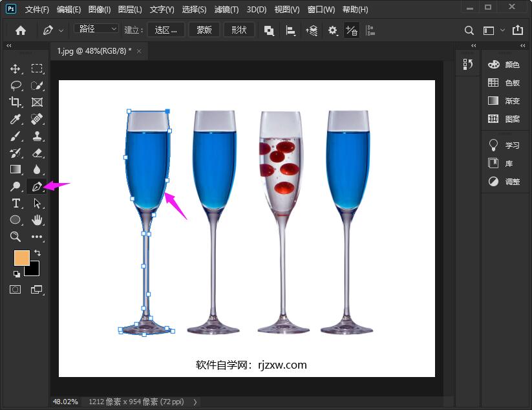This screenshot has height=410, width=532.
Task: Reset default foreground and background colors
Action: coord(16,274)
